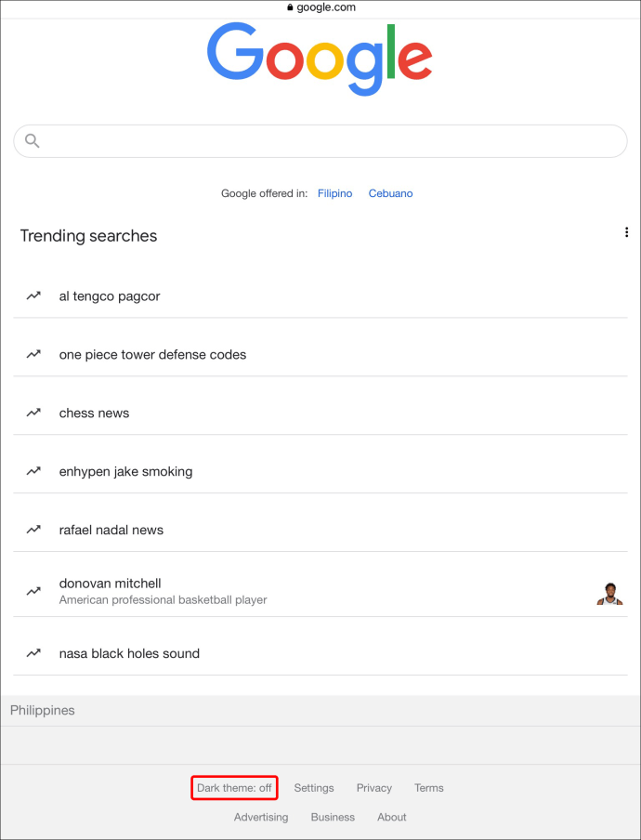The image size is (641, 840).
Task: Click the trending arrow beside al tengco pagcor
Action: coord(33,296)
